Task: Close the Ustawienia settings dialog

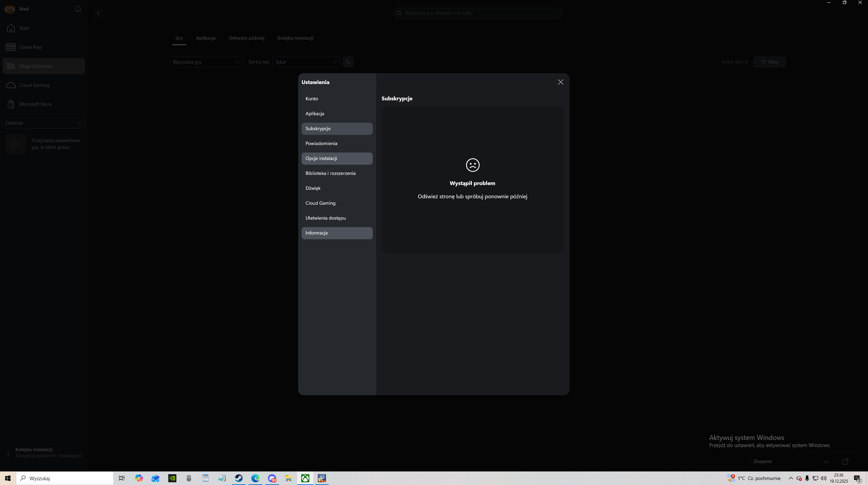Action: pyautogui.click(x=560, y=82)
